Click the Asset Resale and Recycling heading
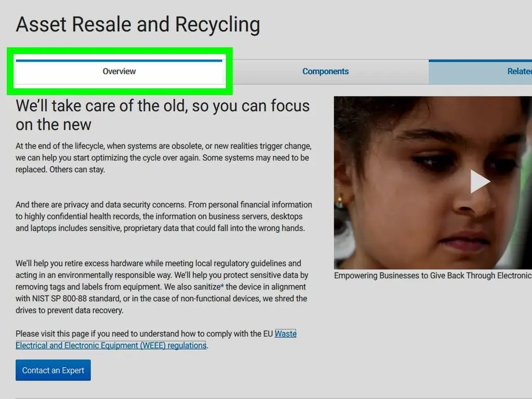Viewport: 532px width, 399px height. point(138,24)
